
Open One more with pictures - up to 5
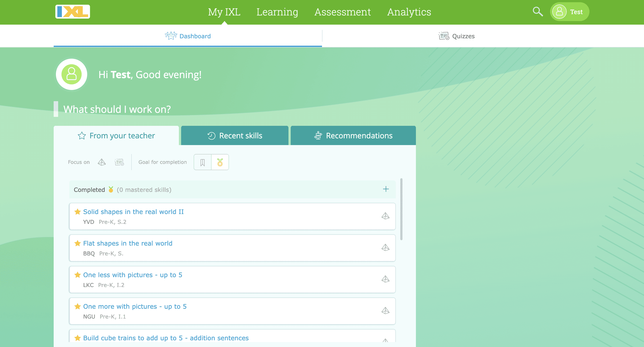[x=135, y=306]
